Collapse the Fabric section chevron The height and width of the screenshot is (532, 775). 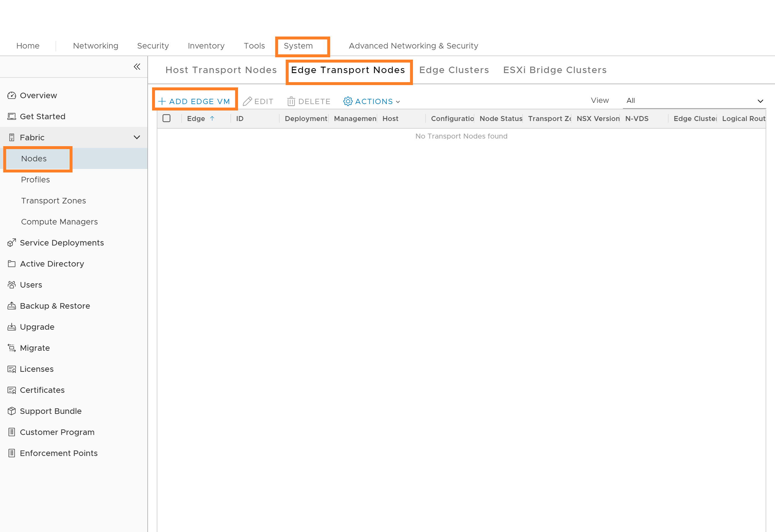click(137, 137)
